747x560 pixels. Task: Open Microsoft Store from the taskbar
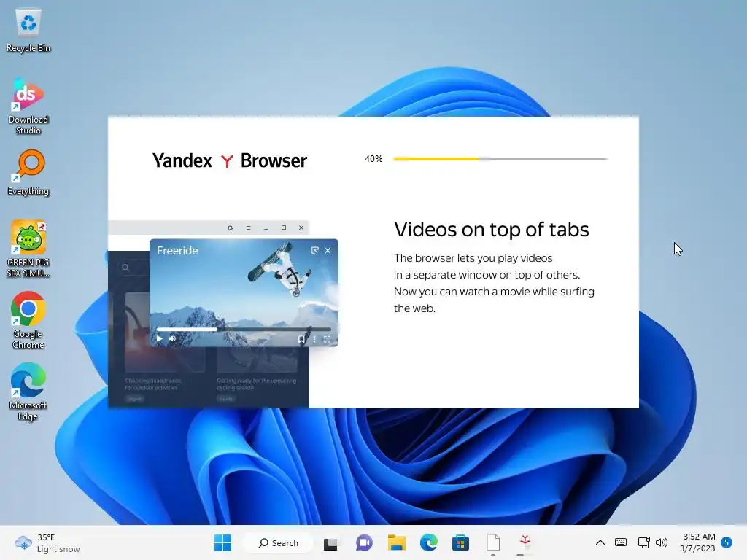point(461,542)
